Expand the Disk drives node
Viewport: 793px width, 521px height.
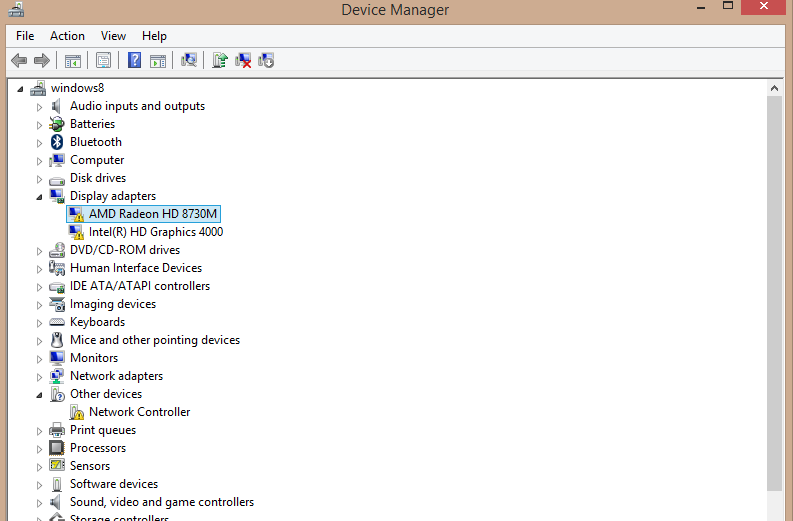click(x=39, y=179)
